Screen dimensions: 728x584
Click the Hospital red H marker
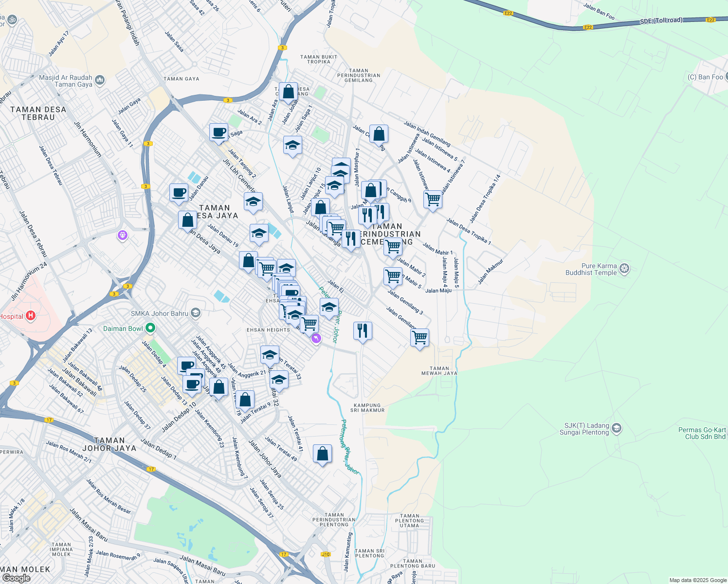point(31,316)
